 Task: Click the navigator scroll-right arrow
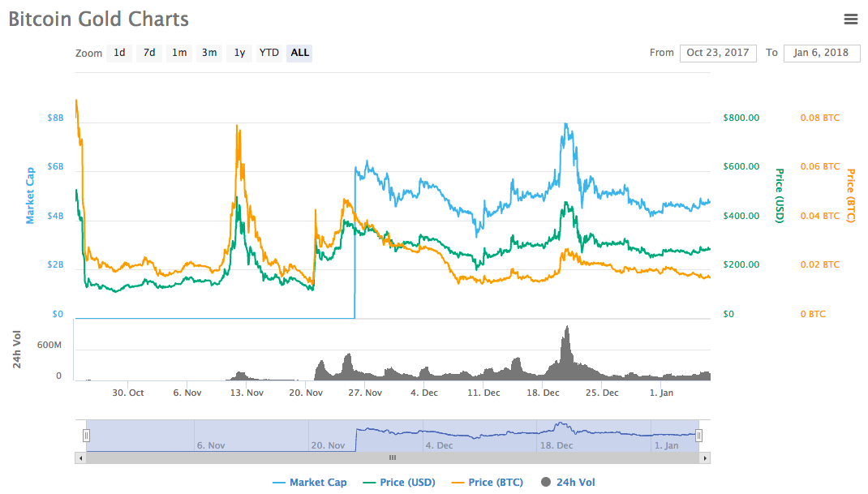tap(705, 458)
